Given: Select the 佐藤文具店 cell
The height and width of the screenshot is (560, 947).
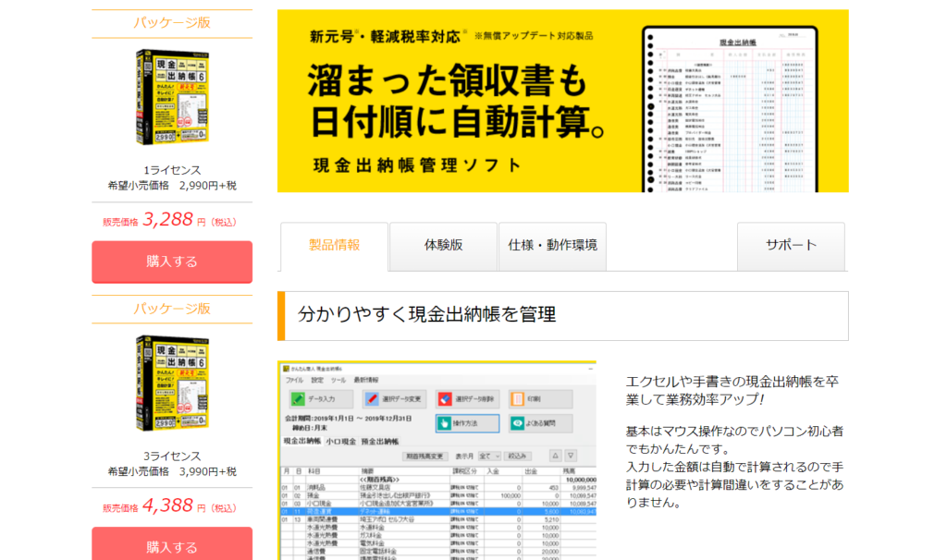Looking at the screenshot, I should (375, 488).
